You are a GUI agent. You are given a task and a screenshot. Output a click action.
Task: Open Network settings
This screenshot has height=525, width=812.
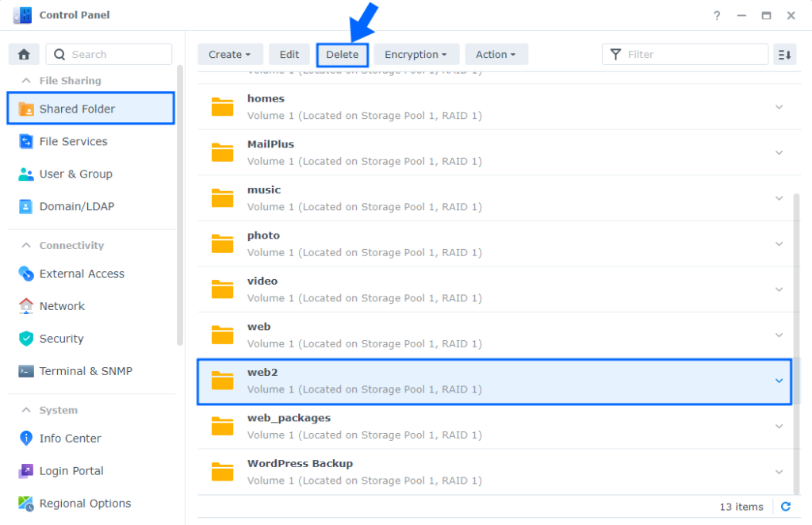point(62,306)
